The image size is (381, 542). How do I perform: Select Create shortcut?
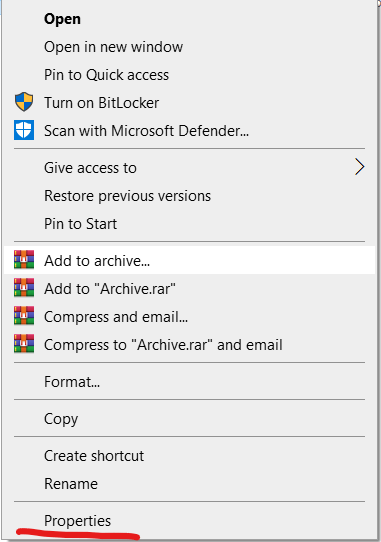[189, 456]
